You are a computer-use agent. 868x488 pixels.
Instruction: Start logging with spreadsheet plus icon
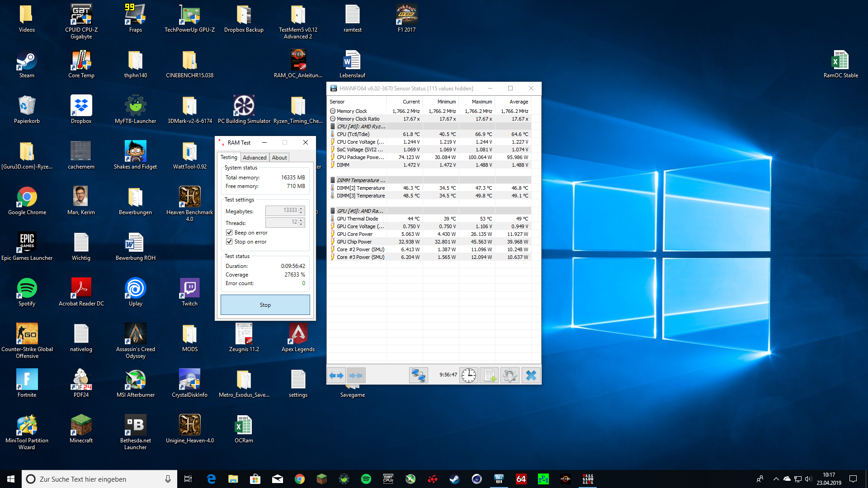tap(489, 375)
